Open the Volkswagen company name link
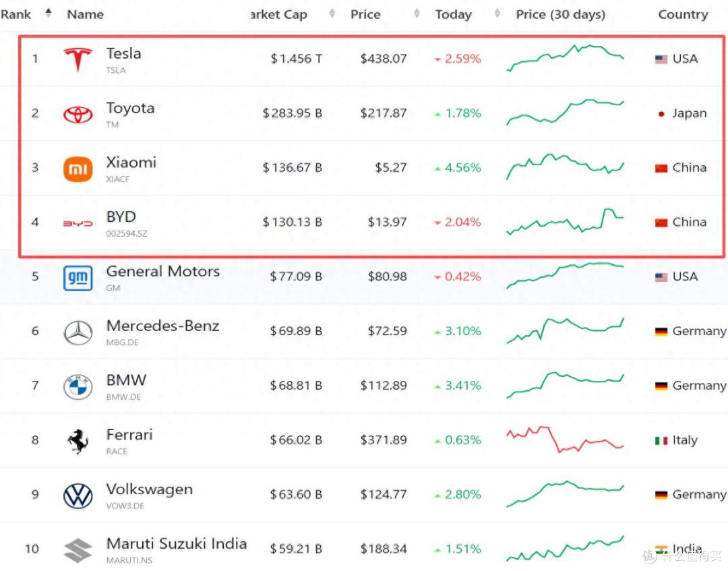The height and width of the screenshot is (571, 728). click(149, 489)
